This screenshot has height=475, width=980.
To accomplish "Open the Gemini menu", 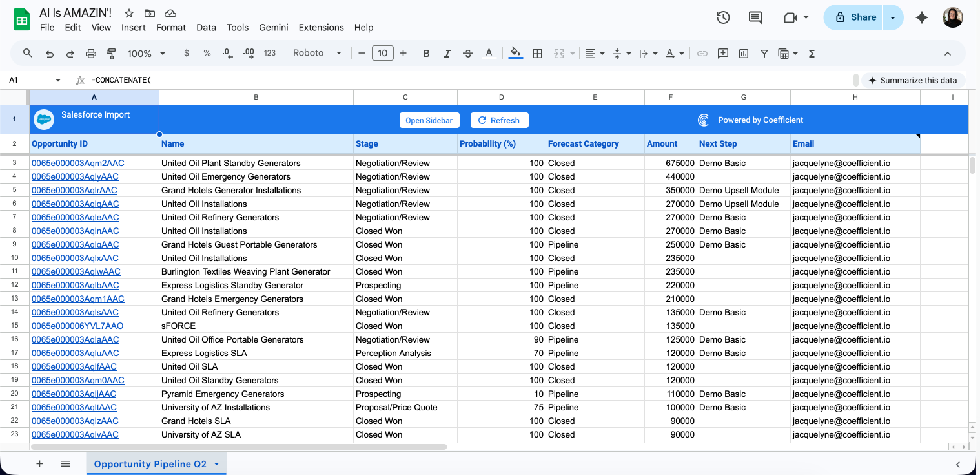I will 274,28.
